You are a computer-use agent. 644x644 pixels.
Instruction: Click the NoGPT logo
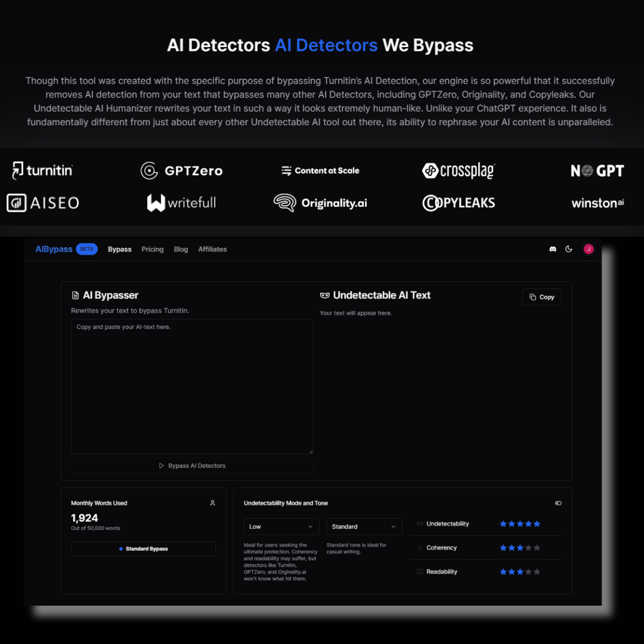point(597,171)
